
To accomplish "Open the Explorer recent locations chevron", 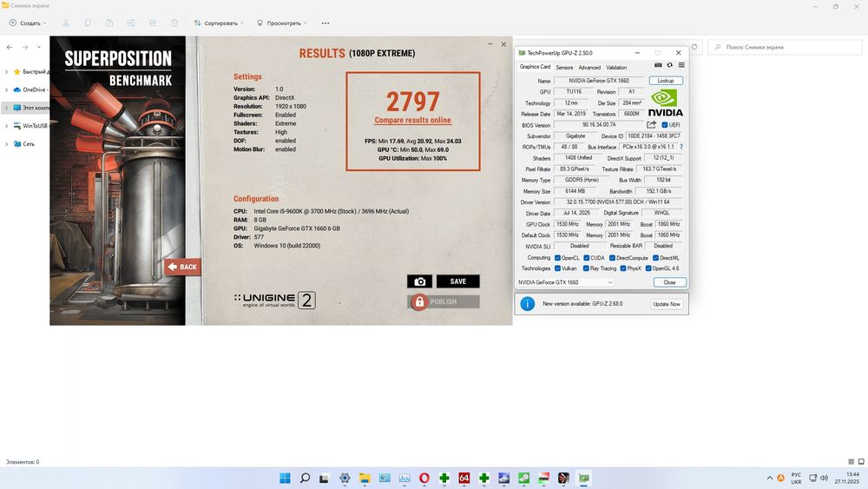I will click(x=39, y=48).
